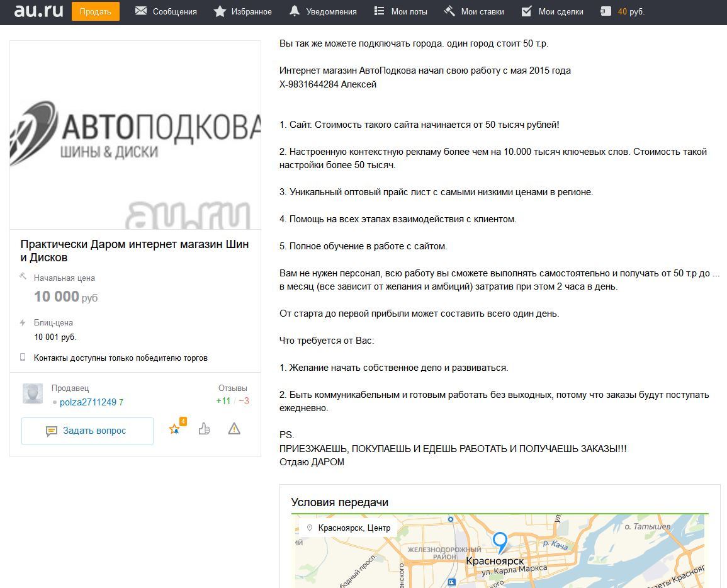Viewport: 727px width, 588px height.
Task: Click the Отдаю ДАРОМ text
Action: 312,462
